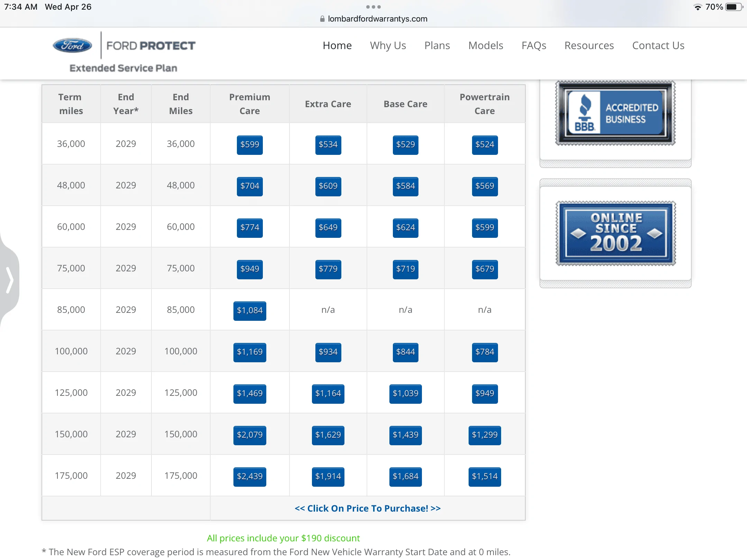Select Premium Care $599 for 36,000 miles

250,144
